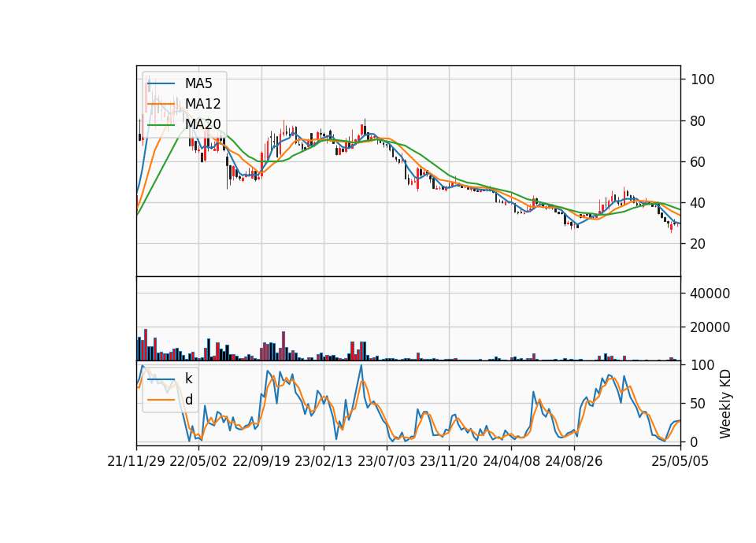Click the Weekly KD axis label
The width and height of the screenshot is (756, 543).
(724, 404)
